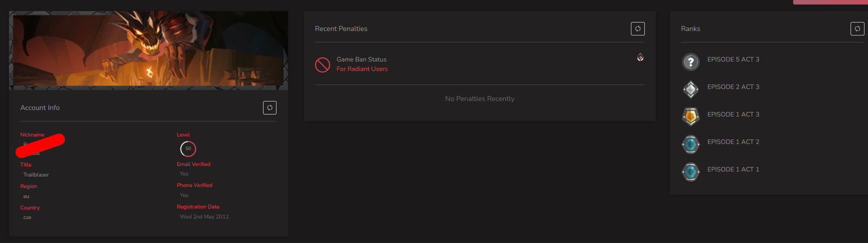The image size is (868, 243).
Task: Click the unranked question mark badge
Action: pos(691,62)
